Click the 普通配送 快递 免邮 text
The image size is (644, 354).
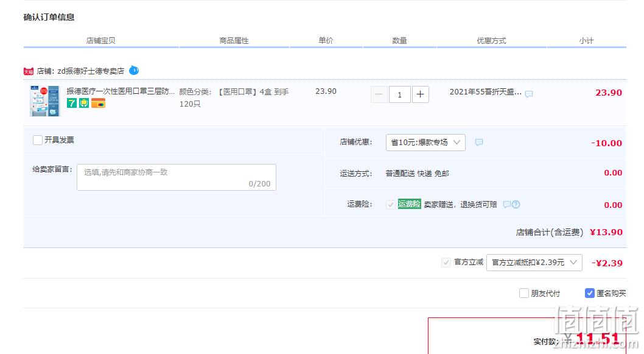pyautogui.click(x=418, y=174)
